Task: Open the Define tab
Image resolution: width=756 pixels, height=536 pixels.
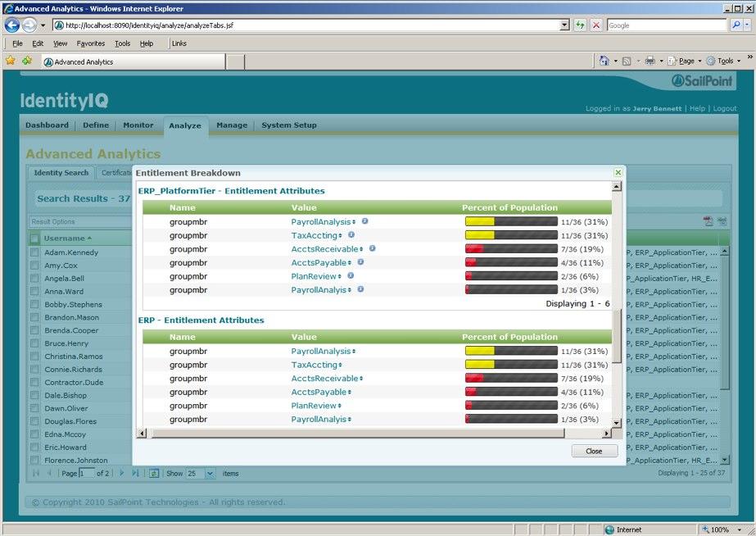Action: click(x=96, y=125)
